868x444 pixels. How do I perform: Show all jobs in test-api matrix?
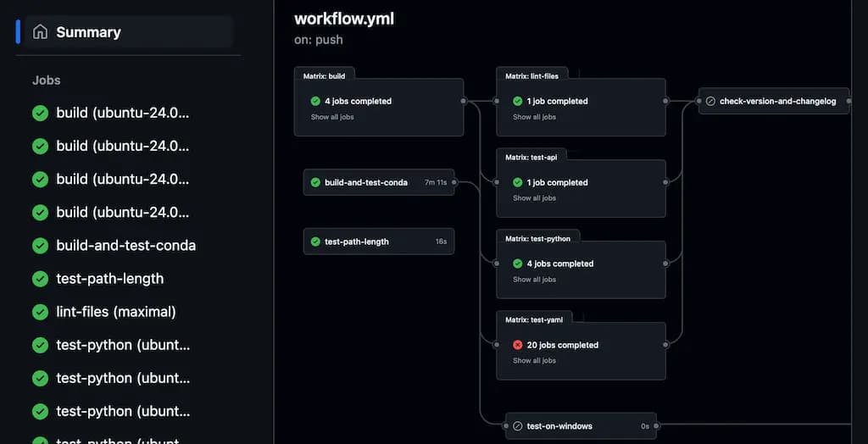534,198
